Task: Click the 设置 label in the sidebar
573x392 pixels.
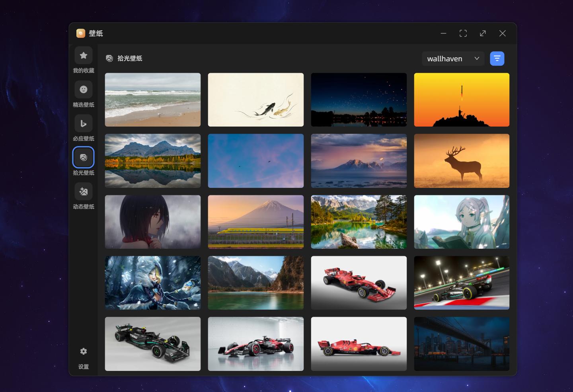Action: tap(83, 367)
